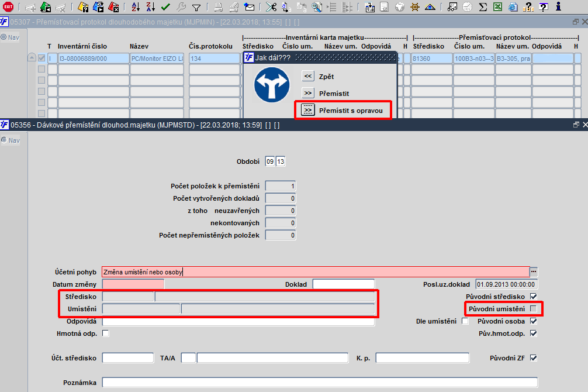Uncheck the Původní středisko checkbox
Screen dimensions: 588x392
point(533,296)
